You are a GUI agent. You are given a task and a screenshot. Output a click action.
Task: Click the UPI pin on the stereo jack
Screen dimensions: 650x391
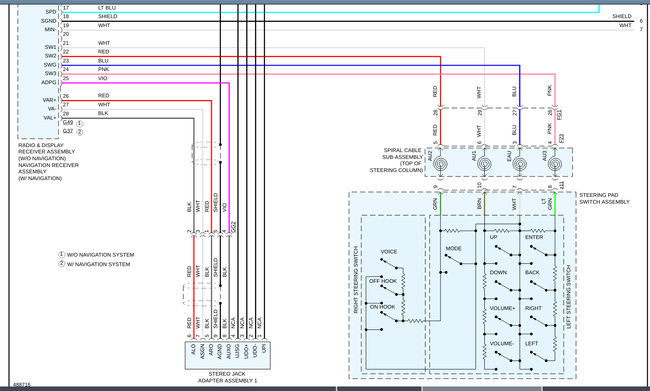click(264, 349)
